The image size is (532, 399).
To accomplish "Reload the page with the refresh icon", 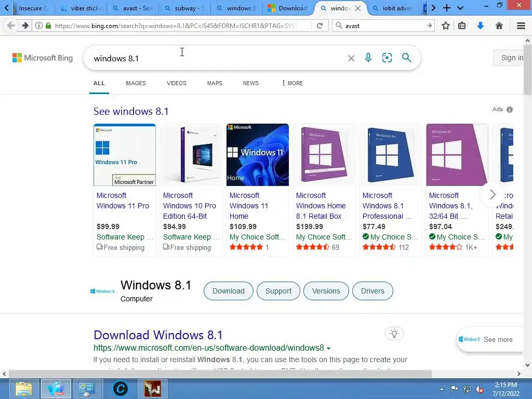I will (320, 25).
